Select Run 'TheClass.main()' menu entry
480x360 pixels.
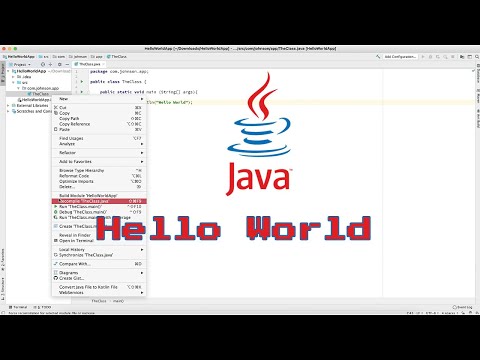99,207
